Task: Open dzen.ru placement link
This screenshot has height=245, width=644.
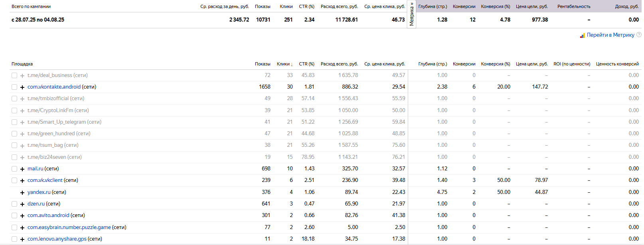Action: tap(36, 204)
